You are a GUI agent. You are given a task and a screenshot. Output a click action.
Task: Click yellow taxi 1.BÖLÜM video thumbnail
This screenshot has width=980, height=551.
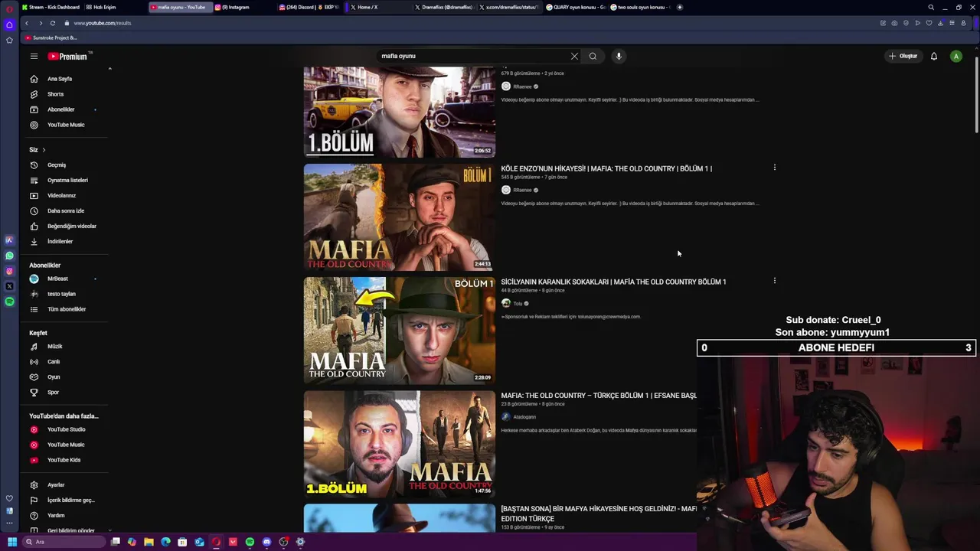tap(399, 112)
